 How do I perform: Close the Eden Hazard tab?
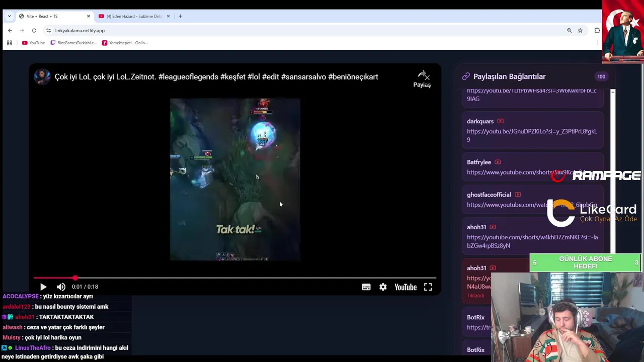168,16
